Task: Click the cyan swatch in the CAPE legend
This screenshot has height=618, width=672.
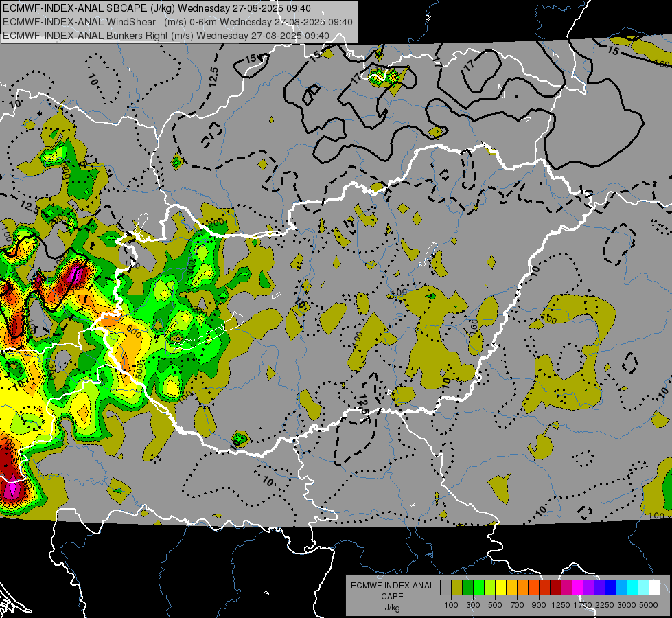Action: click(x=633, y=588)
